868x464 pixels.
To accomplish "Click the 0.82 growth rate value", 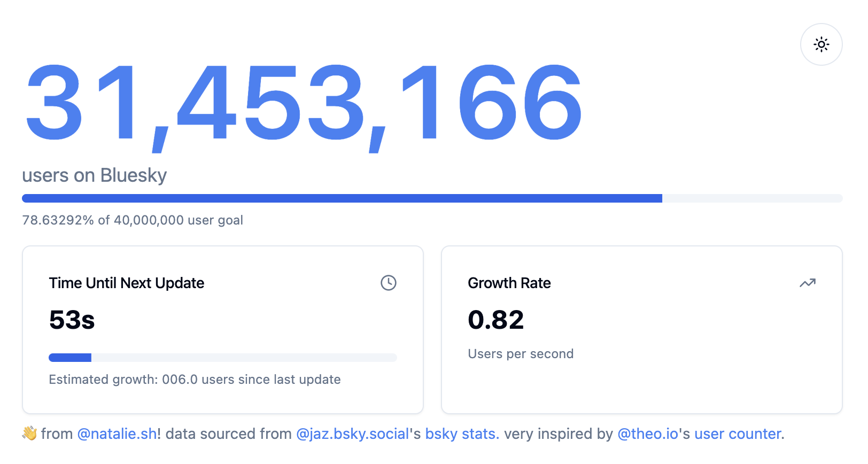I will (495, 320).
